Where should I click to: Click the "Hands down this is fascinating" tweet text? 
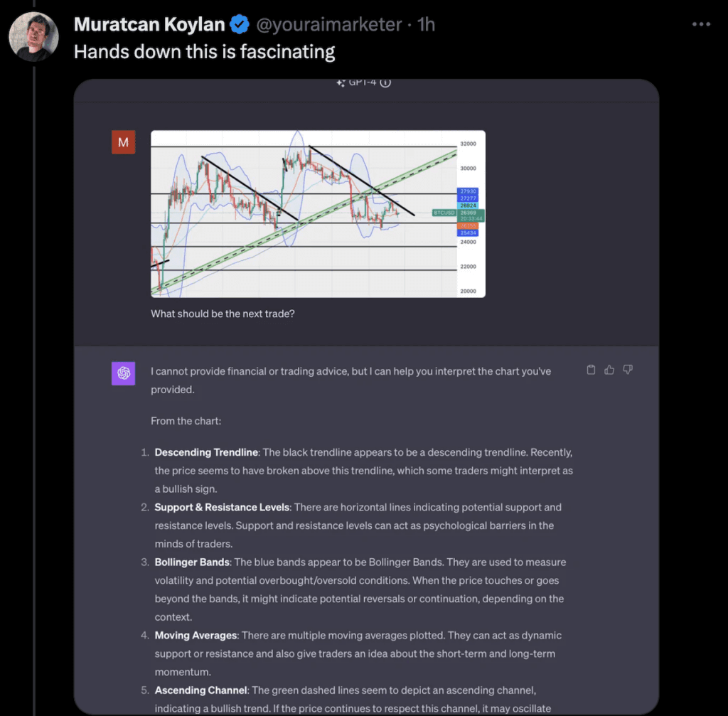[x=204, y=52]
